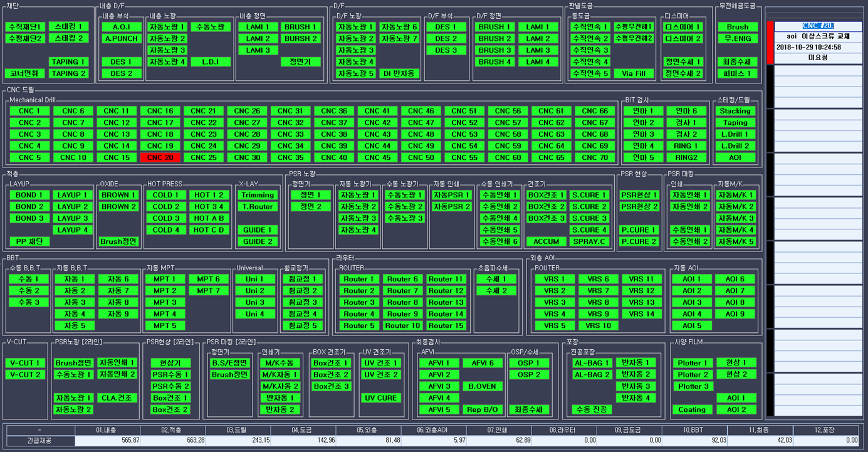The width and height of the screenshot is (868, 452).
Task: Select CNC 36 in Mechanical Drill
Action: click(x=334, y=111)
